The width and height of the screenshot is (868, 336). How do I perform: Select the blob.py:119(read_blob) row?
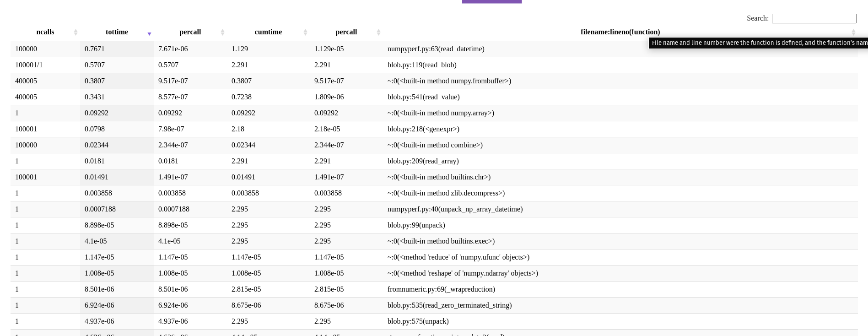(x=434, y=65)
